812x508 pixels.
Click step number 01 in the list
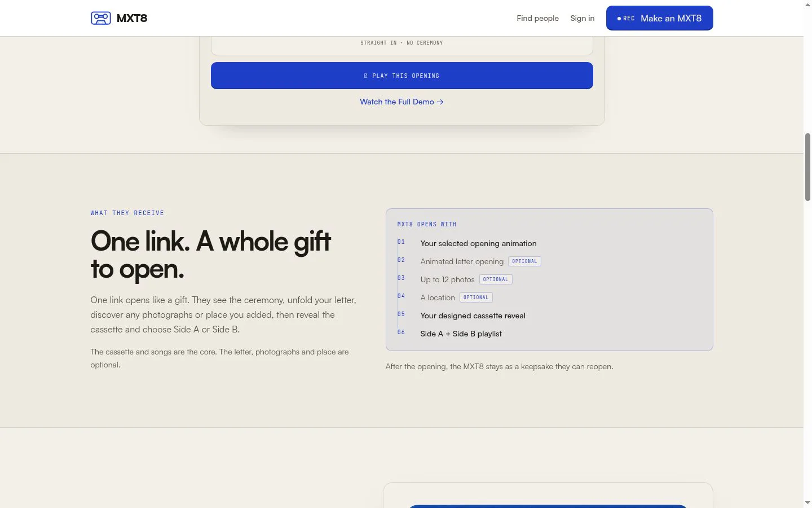click(401, 242)
